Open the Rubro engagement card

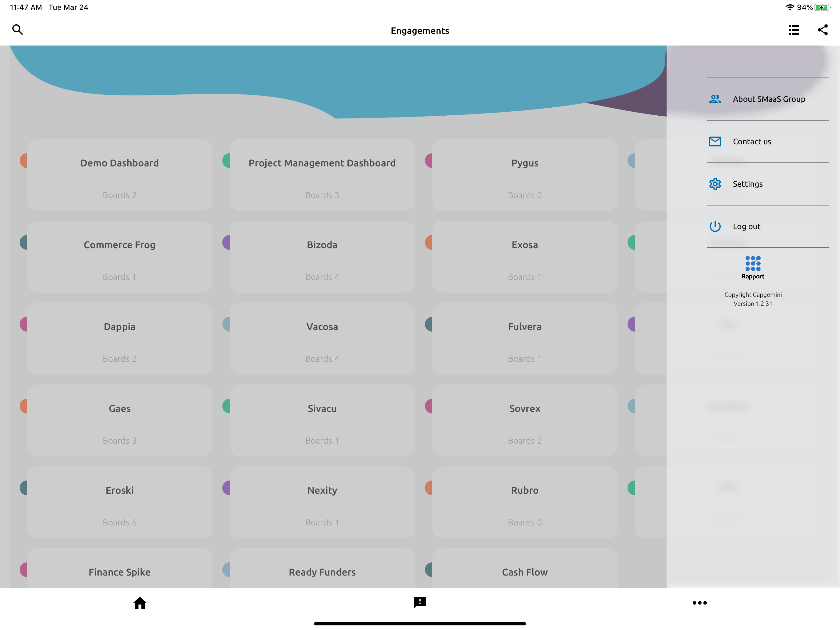click(x=525, y=502)
